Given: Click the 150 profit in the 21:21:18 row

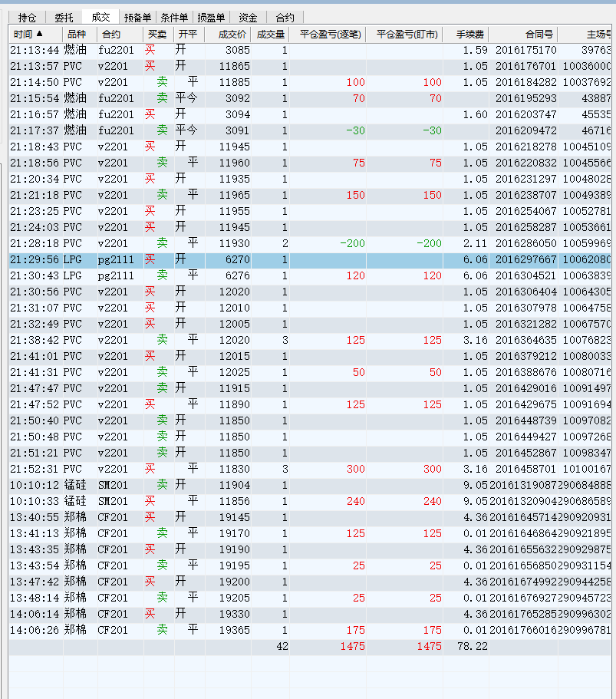Looking at the screenshot, I should [355, 195].
